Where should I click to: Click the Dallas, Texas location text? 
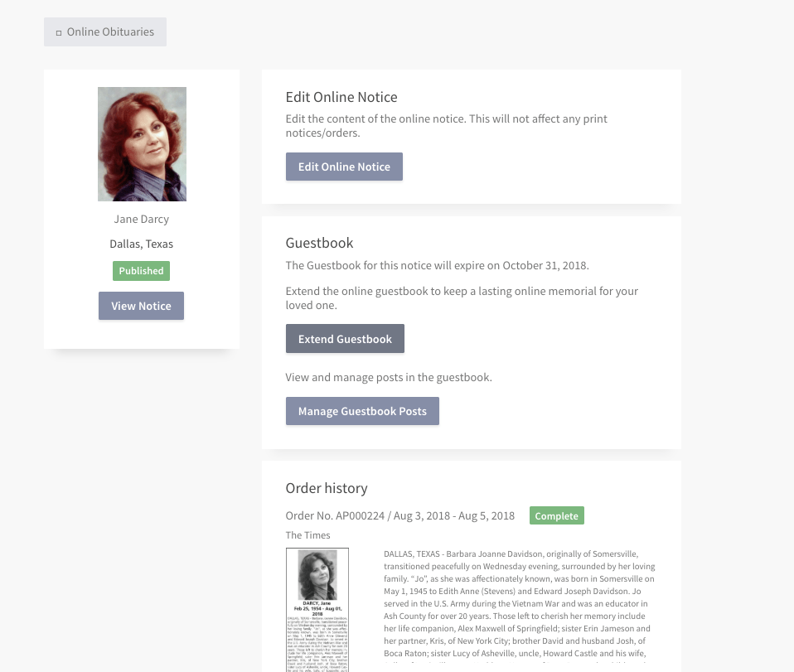pos(141,244)
